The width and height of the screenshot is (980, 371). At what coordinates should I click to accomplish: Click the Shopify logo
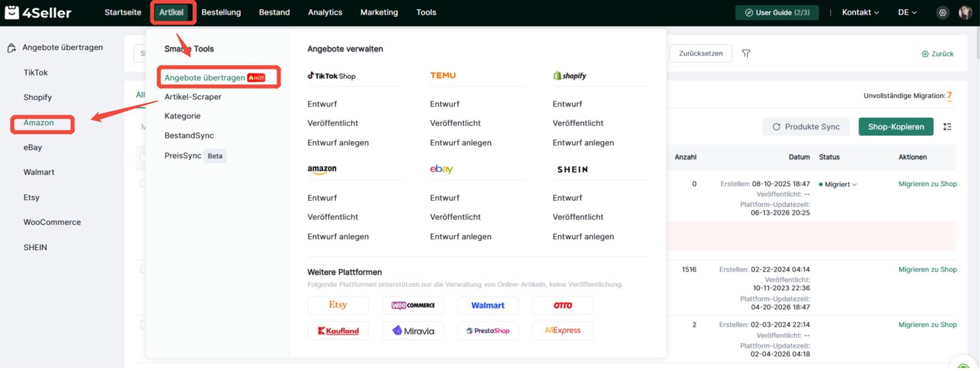(x=570, y=76)
